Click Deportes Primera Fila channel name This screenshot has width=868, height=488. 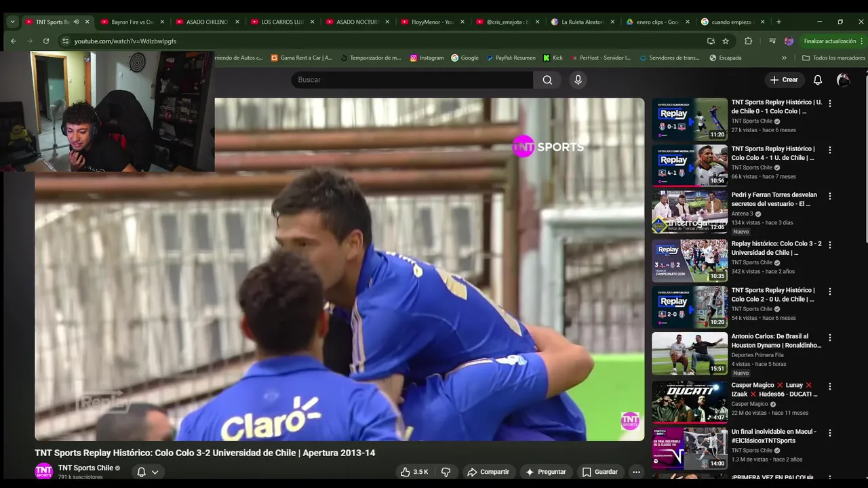click(757, 355)
